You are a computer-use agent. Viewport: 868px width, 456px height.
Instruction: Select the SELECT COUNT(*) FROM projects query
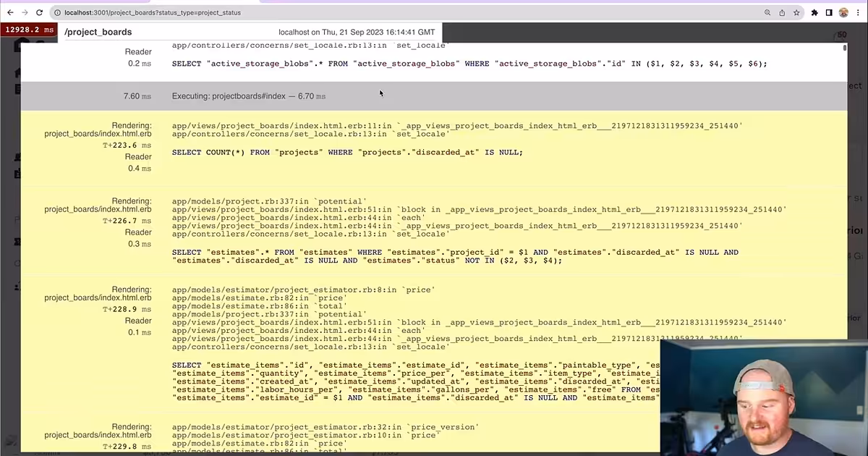pyautogui.click(x=347, y=152)
